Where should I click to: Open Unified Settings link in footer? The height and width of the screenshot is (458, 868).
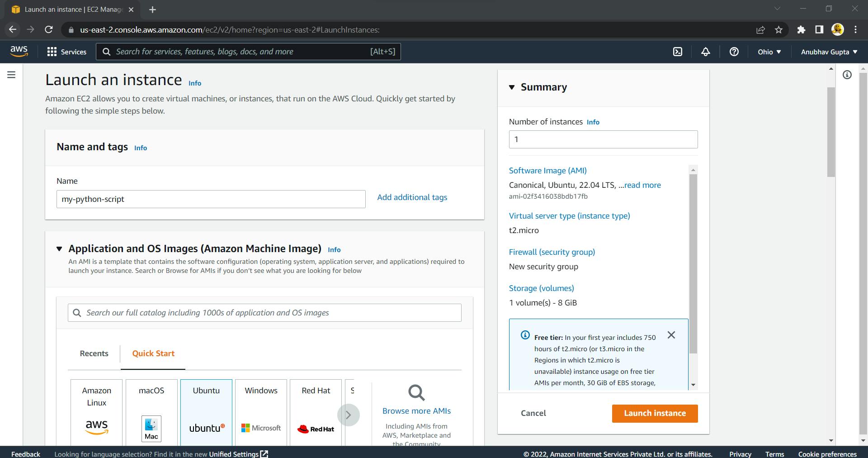238,454
